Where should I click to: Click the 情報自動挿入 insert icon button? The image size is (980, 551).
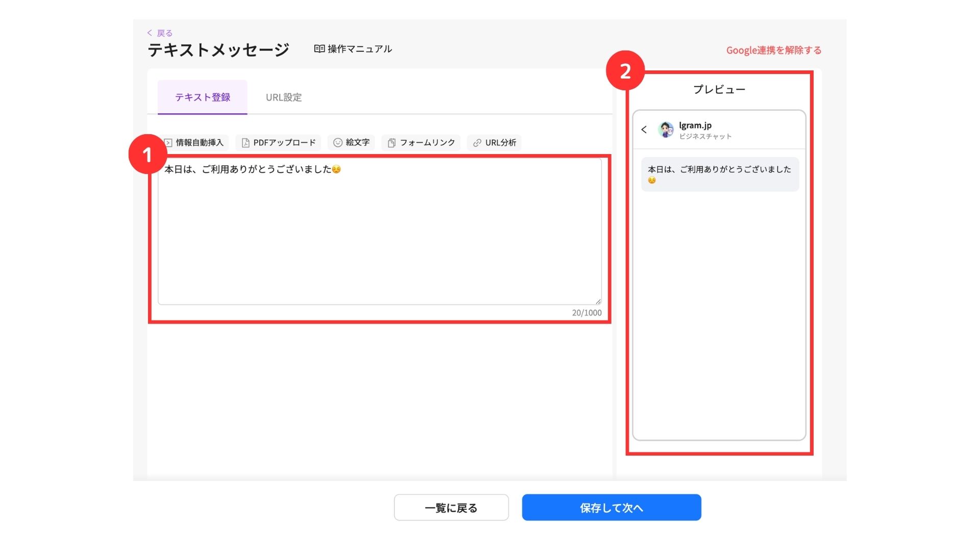[x=195, y=142]
